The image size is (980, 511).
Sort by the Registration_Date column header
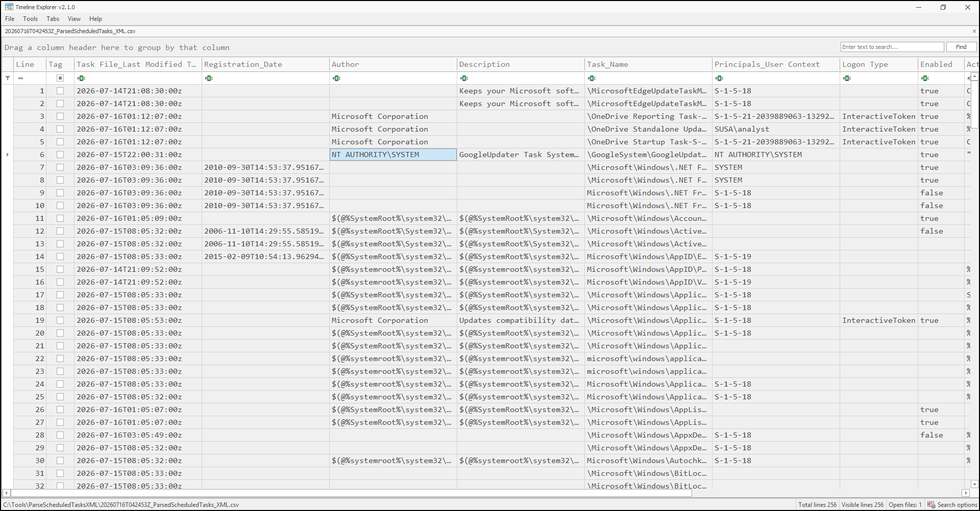pos(265,64)
